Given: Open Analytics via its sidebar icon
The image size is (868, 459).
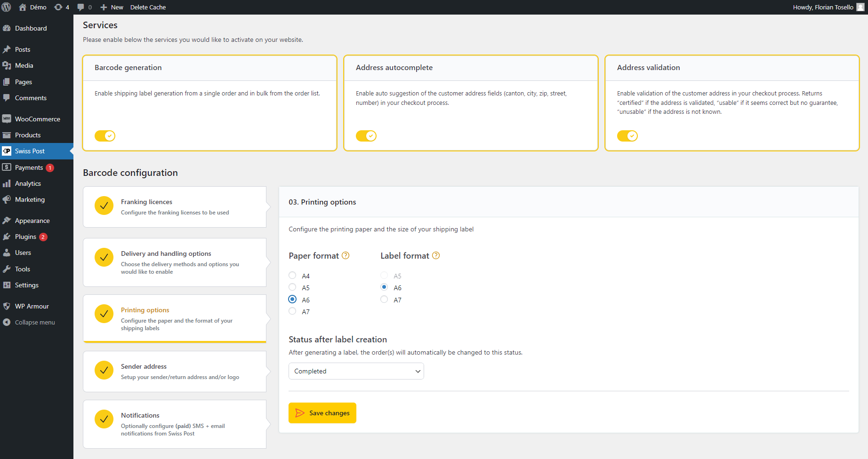Looking at the screenshot, I should pyautogui.click(x=7, y=183).
